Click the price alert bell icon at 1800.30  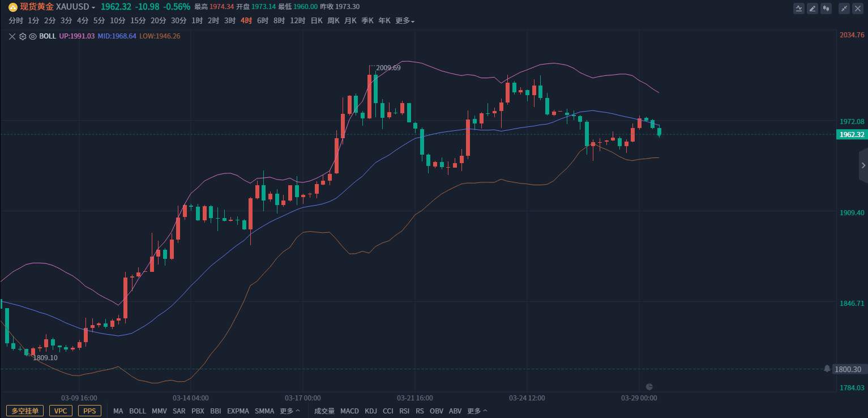827,369
